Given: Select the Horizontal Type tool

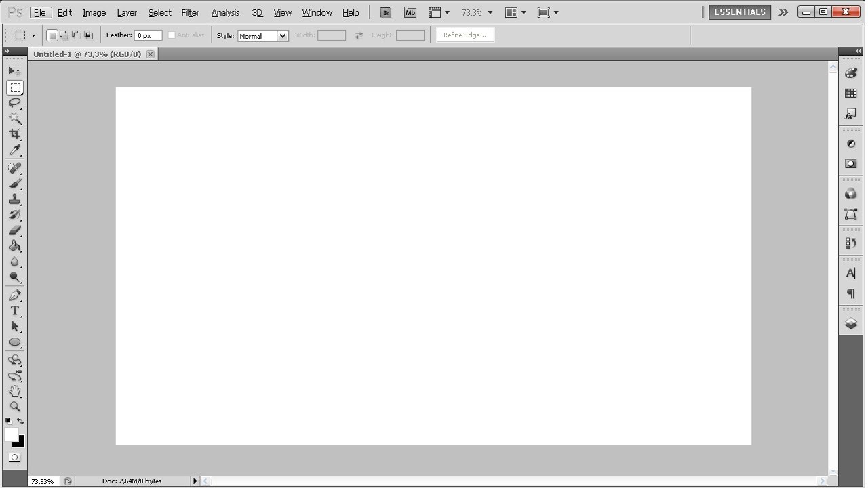Looking at the screenshot, I should (15, 311).
